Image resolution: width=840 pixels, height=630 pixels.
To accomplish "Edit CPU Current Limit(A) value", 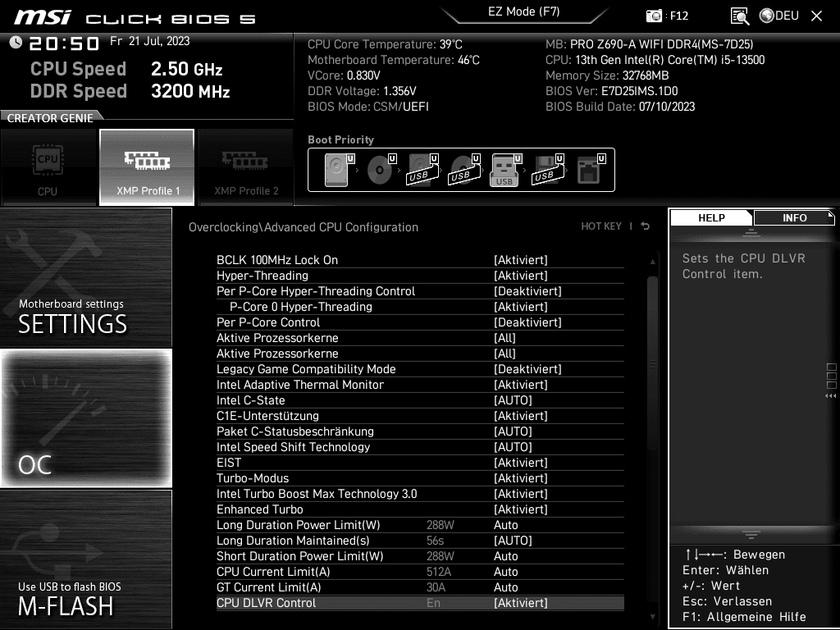I will click(505, 572).
